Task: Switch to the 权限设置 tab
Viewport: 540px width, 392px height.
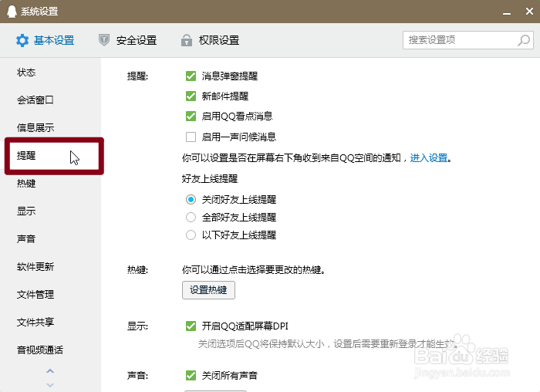Action: [210, 40]
